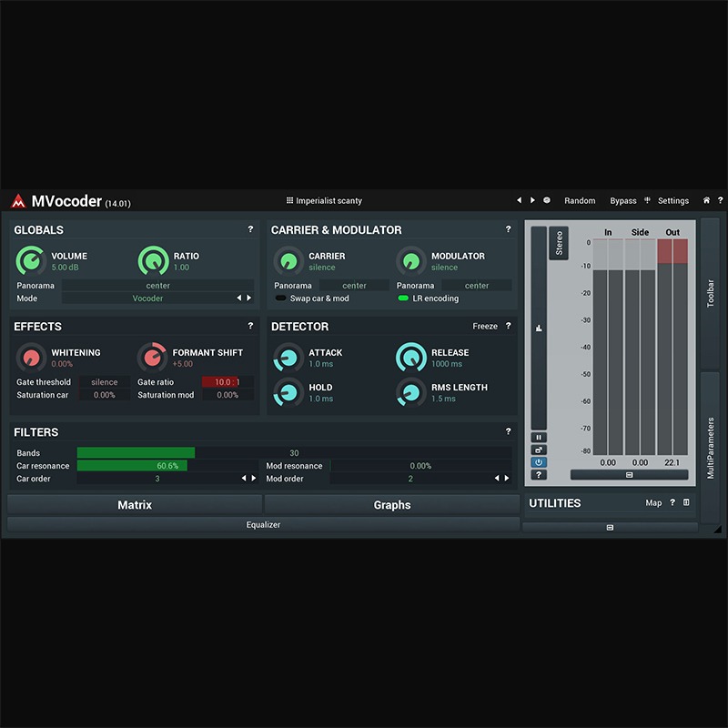Click the Utilities panel layout icon

pos(686,502)
